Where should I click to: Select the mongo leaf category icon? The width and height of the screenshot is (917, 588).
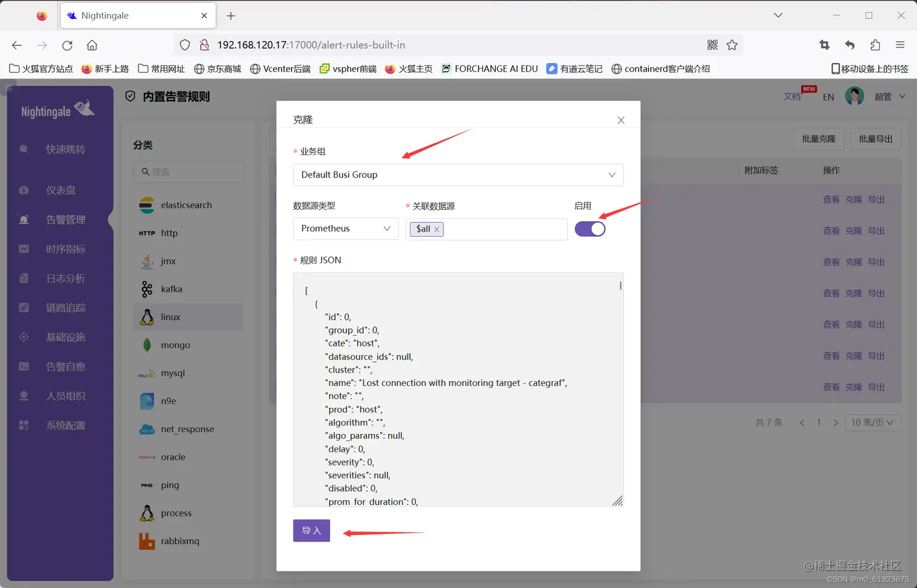[147, 345]
